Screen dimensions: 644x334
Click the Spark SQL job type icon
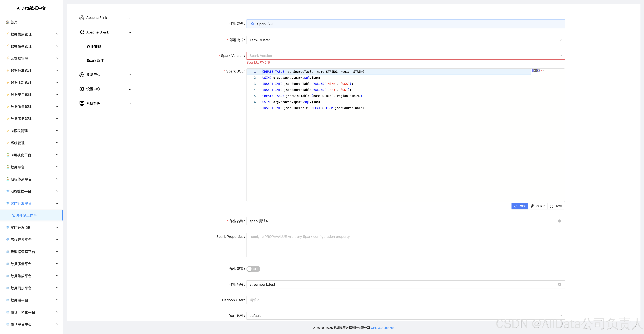253,24
